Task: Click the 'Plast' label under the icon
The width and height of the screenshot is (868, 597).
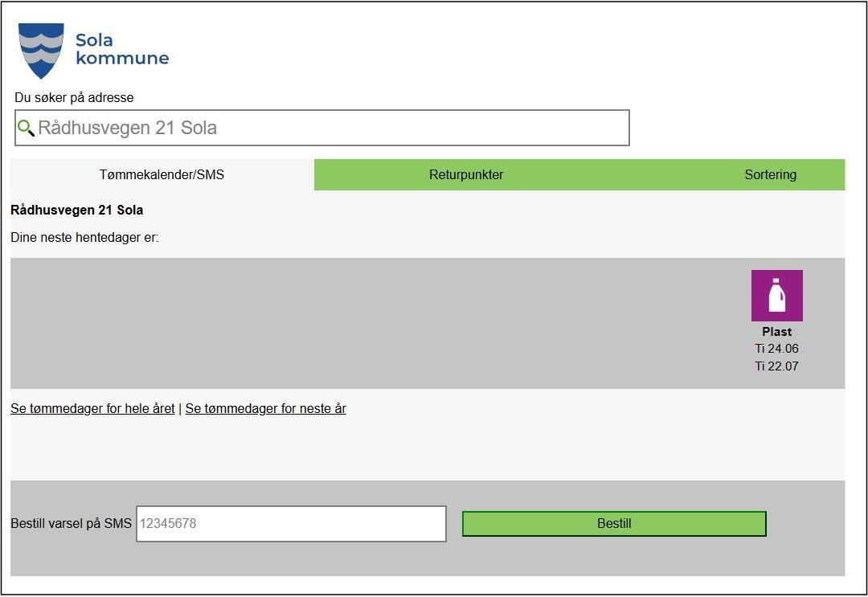Action: pyautogui.click(x=776, y=332)
